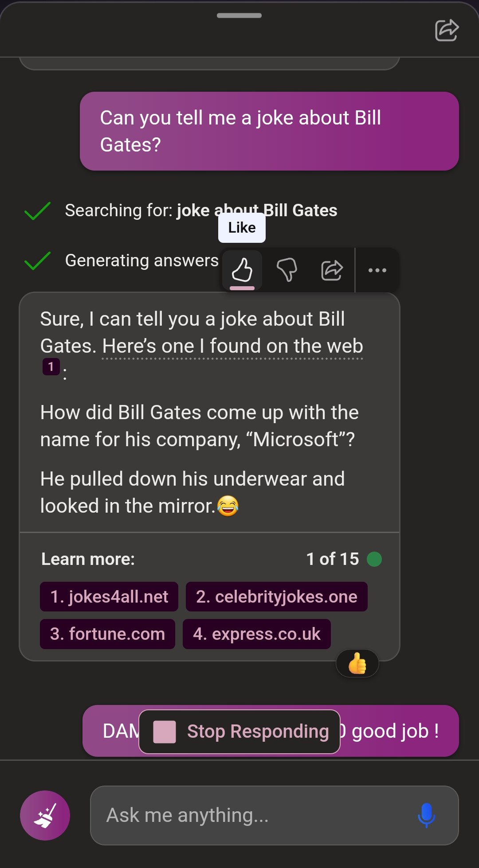Tap the share icon in top header
This screenshot has width=479, height=868.
coord(447,30)
